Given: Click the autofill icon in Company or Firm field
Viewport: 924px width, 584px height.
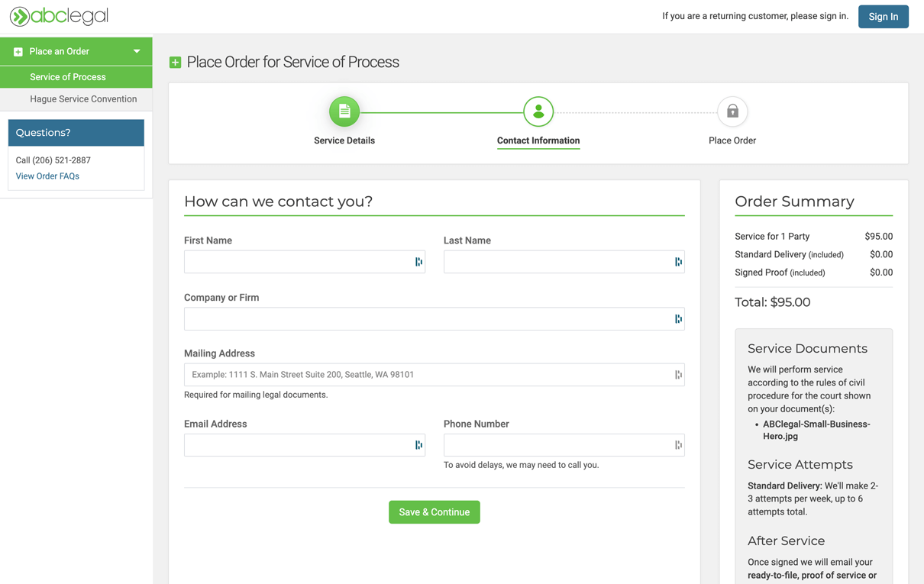Looking at the screenshot, I should click(678, 319).
